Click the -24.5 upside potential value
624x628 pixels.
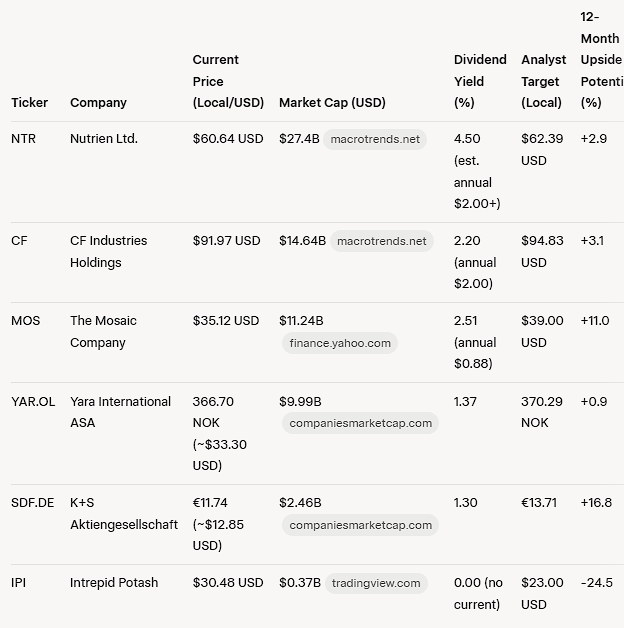point(596,583)
